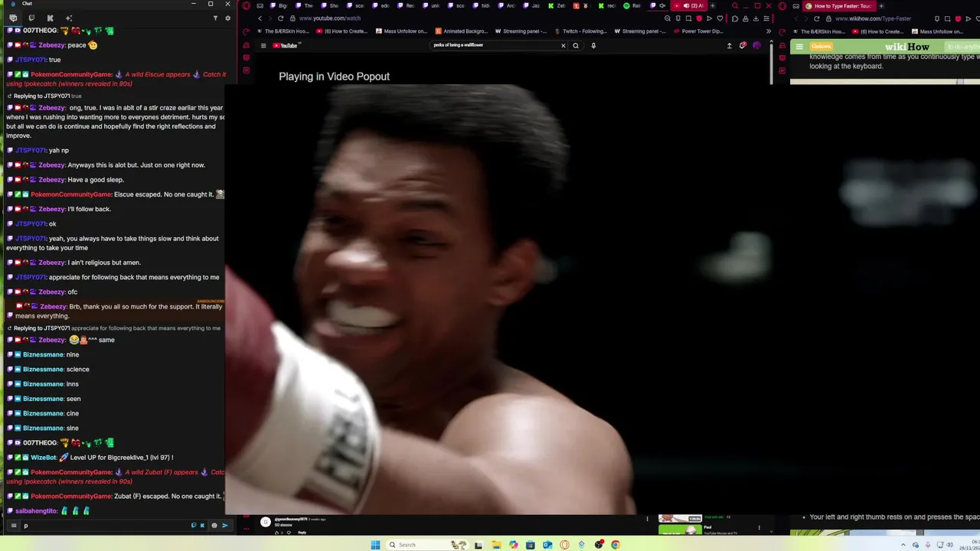The height and width of the screenshot is (551, 980).
Task: Open a new tab in YouTube browser window
Action: coord(713,5)
